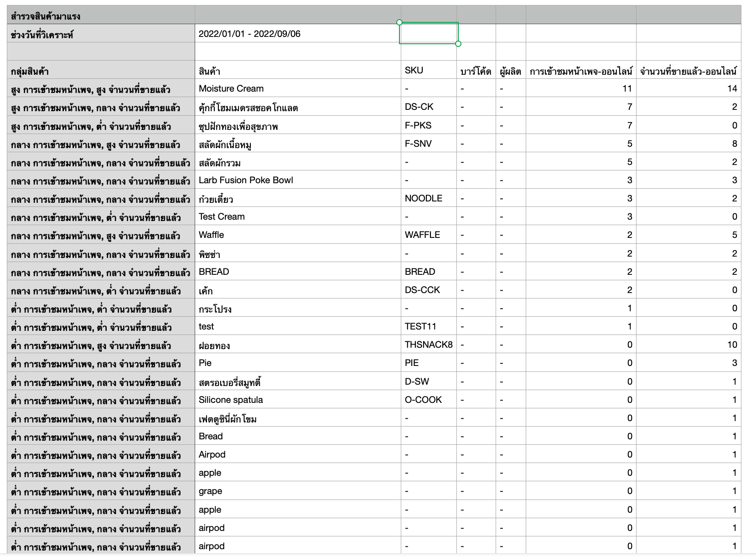Screen dimensions: 756x556
Task: Click the Test Cream product cell
Action: (298, 216)
